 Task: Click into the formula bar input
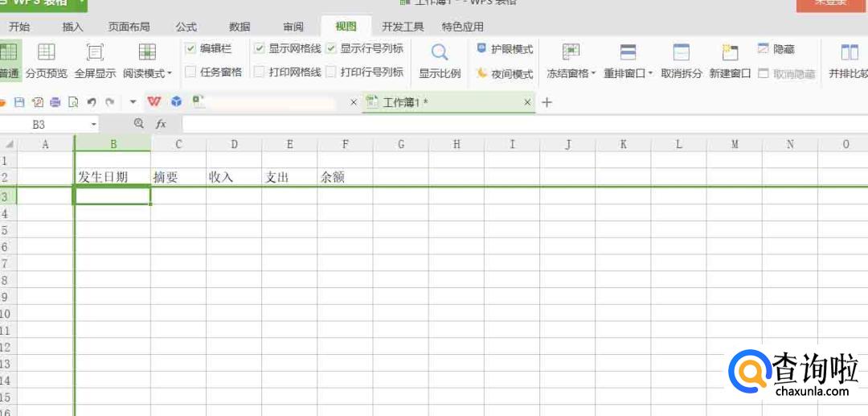(525, 124)
